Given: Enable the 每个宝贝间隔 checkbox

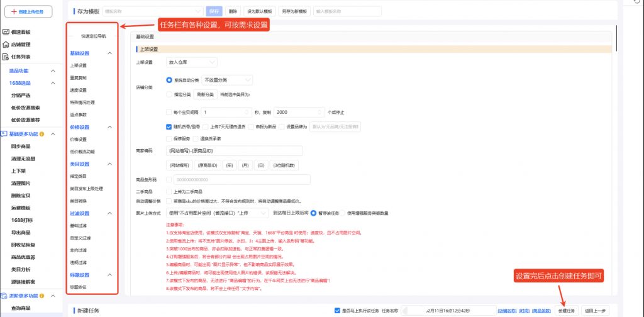Looking at the screenshot, I should tap(169, 112).
